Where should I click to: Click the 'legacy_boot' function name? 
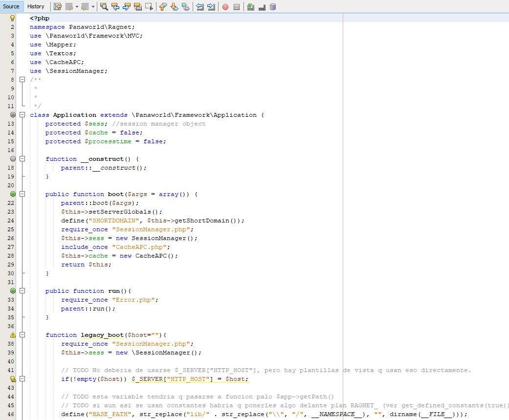[102, 334]
